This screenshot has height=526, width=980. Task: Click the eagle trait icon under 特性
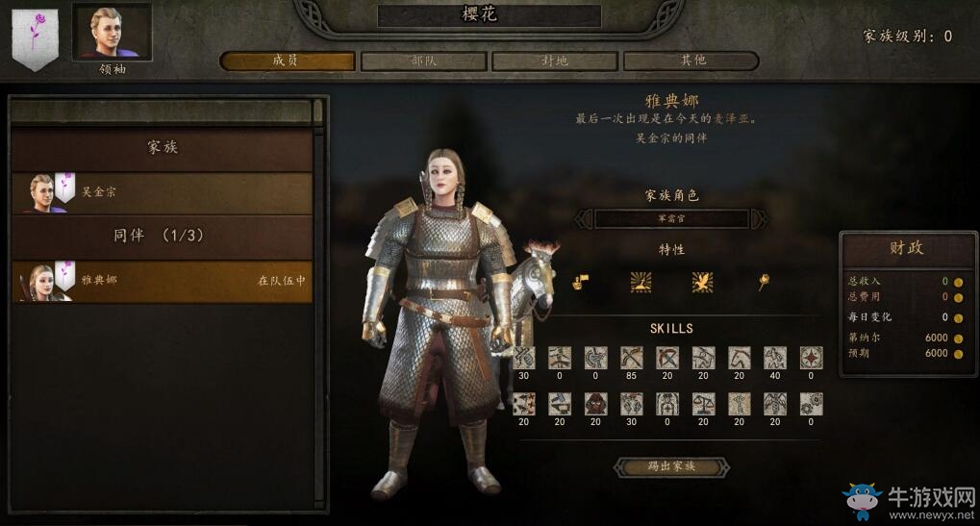[x=702, y=282]
